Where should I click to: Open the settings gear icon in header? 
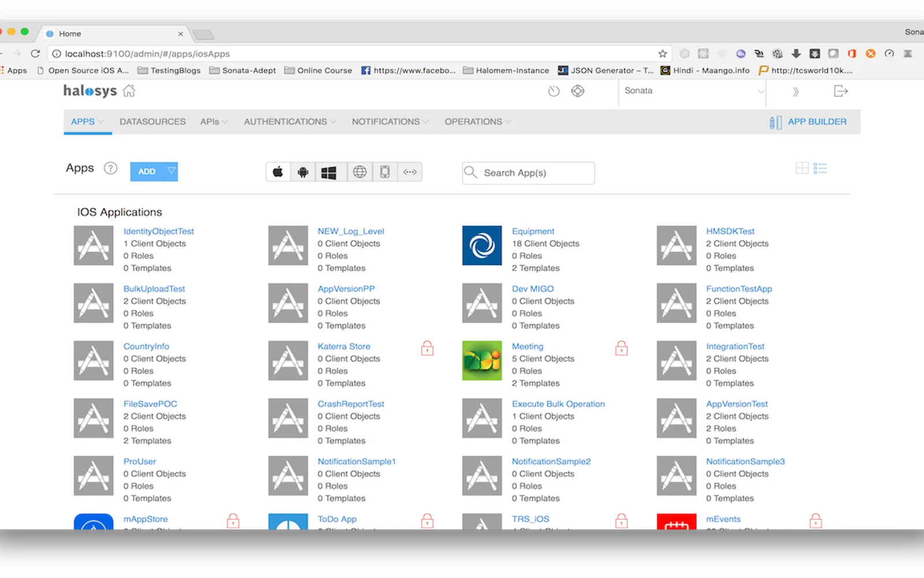tap(577, 91)
